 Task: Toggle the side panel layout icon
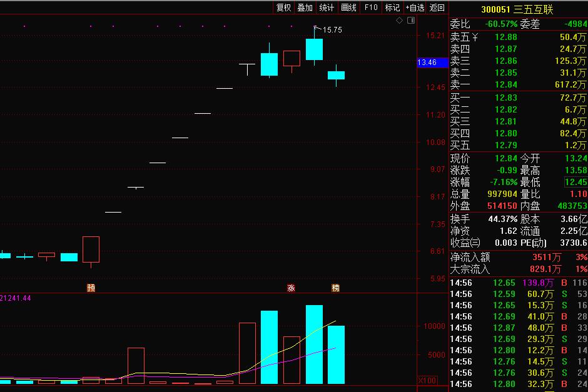click(x=410, y=21)
